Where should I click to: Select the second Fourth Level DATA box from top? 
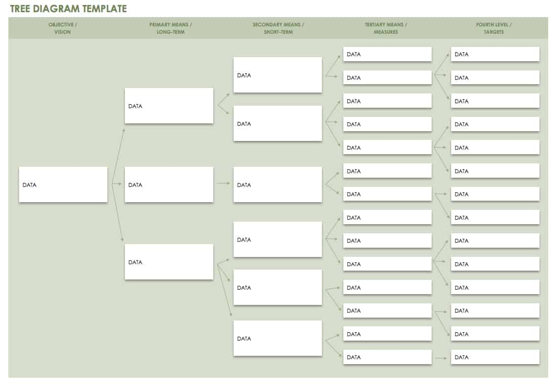click(x=495, y=78)
